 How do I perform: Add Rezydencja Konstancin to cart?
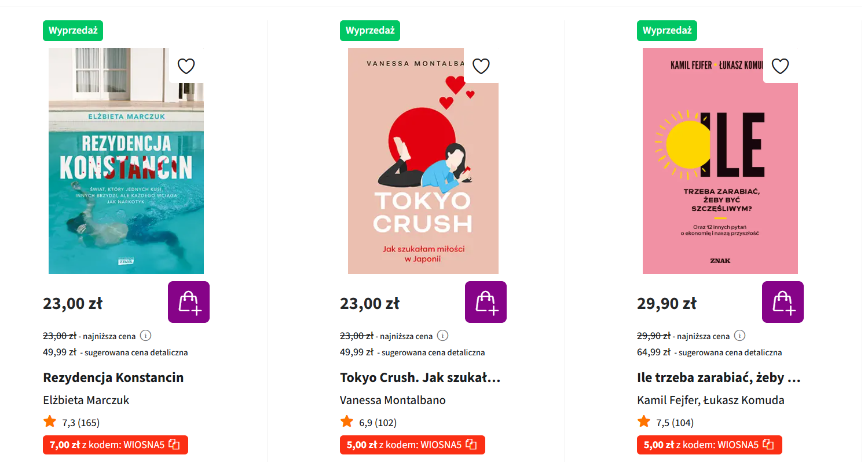[189, 302]
